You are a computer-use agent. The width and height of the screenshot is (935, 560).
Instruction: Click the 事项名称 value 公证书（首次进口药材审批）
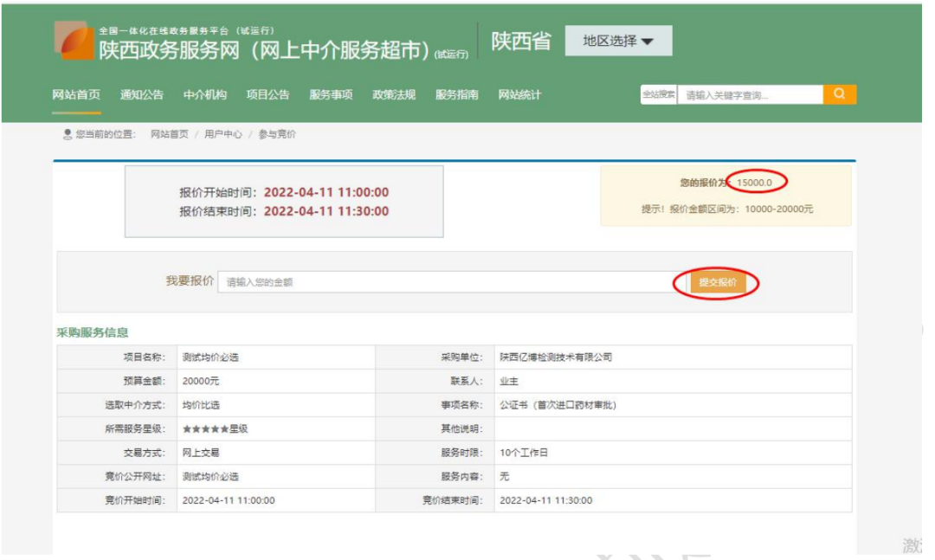click(558, 405)
